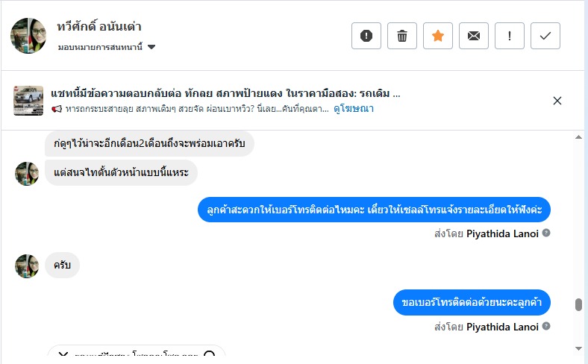The width and height of the screenshot is (588, 364).
Task: Click the priority exclamation mark icon
Action: 510,36
